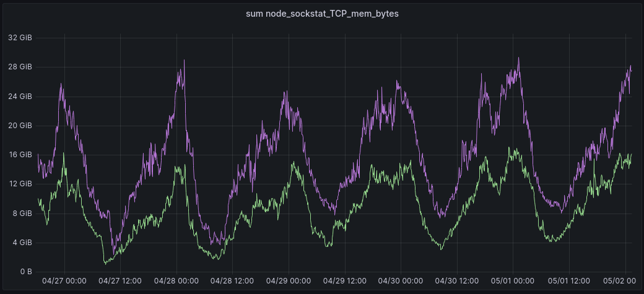Click the 04/30 00:00 time axis label

(401, 281)
